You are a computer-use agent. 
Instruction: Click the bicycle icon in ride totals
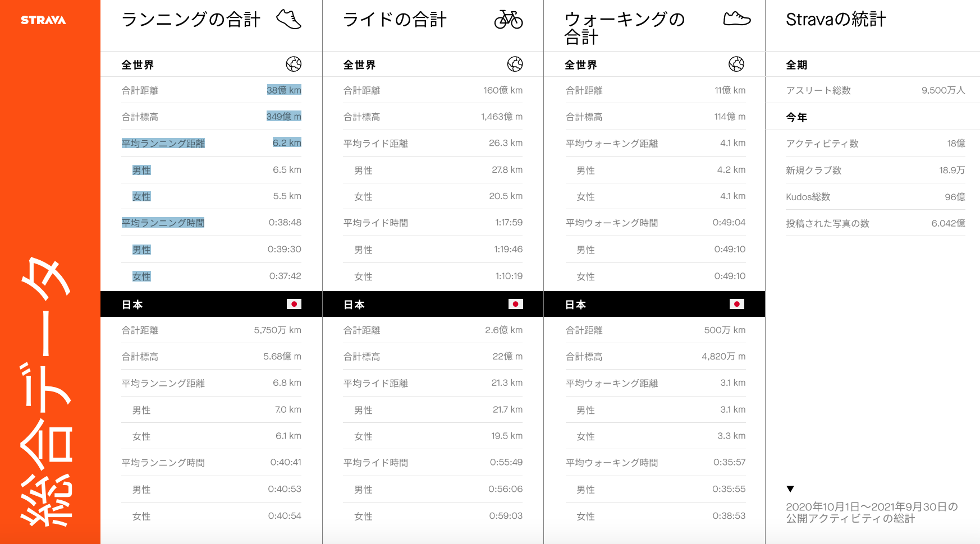click(x=508, y=20)
